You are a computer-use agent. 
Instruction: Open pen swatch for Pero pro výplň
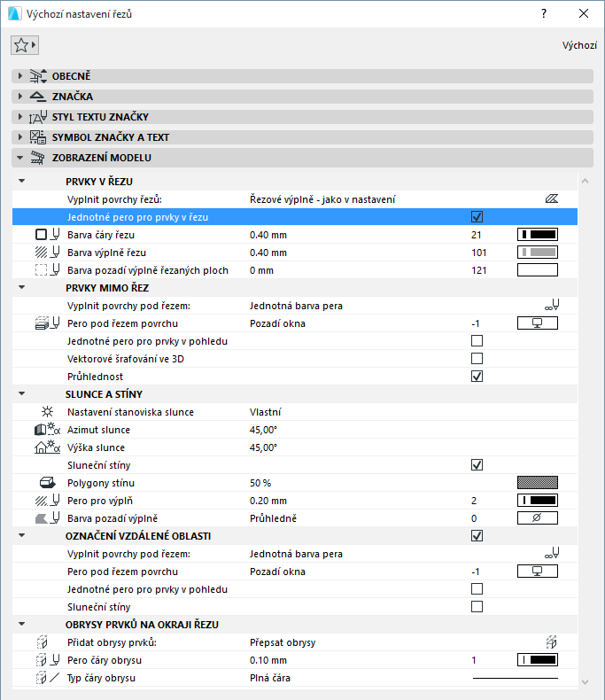537,501
